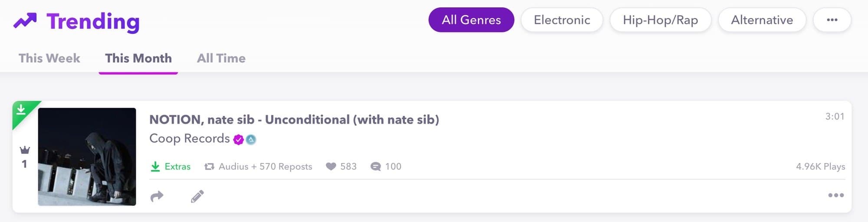This screenshot has width=868, height=222.
Task: Filter trending by Alternative genre
Action: tap(762, 20)
